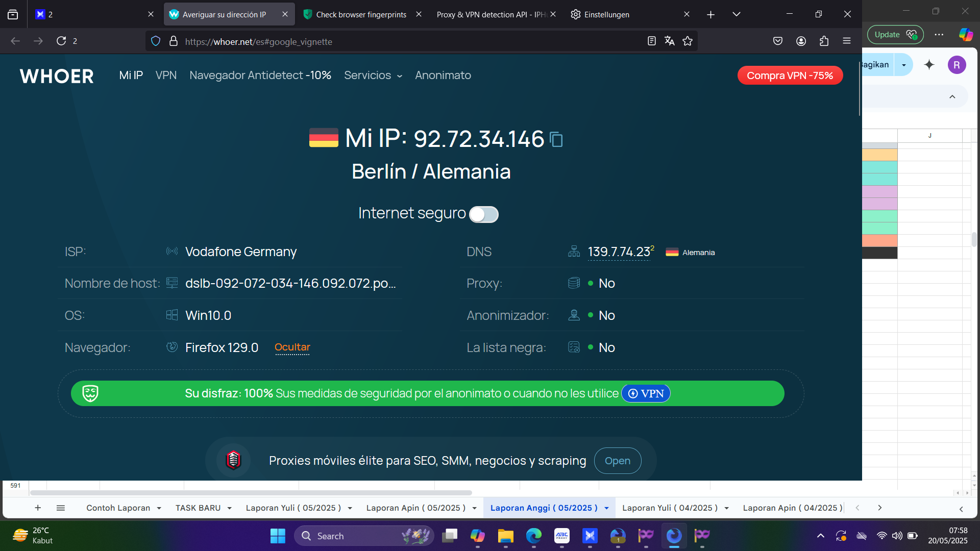The image size is (980, 551).
Task: Open the Mi IP menu item
Action: (131, 76)
